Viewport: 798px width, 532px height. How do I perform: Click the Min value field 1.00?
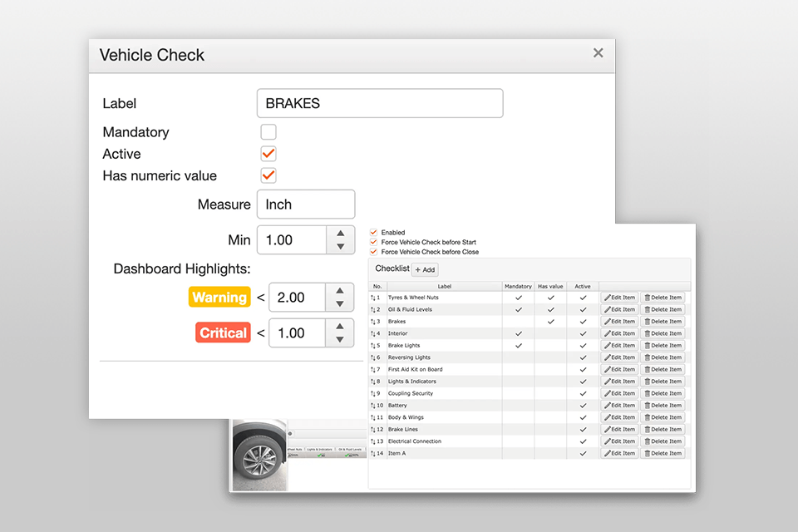coord(292,239)
